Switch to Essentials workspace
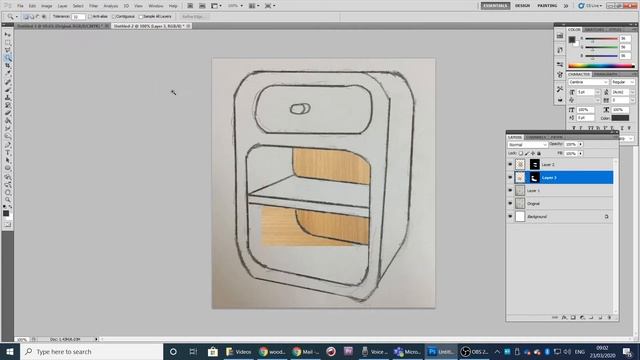Viewport: 640px width, 360px height. [x=495, y=6]
